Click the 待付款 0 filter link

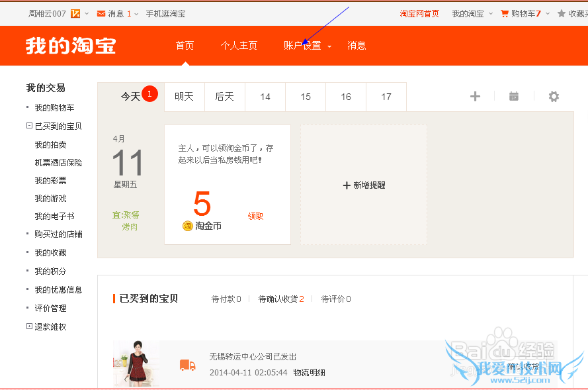(226, 299)
